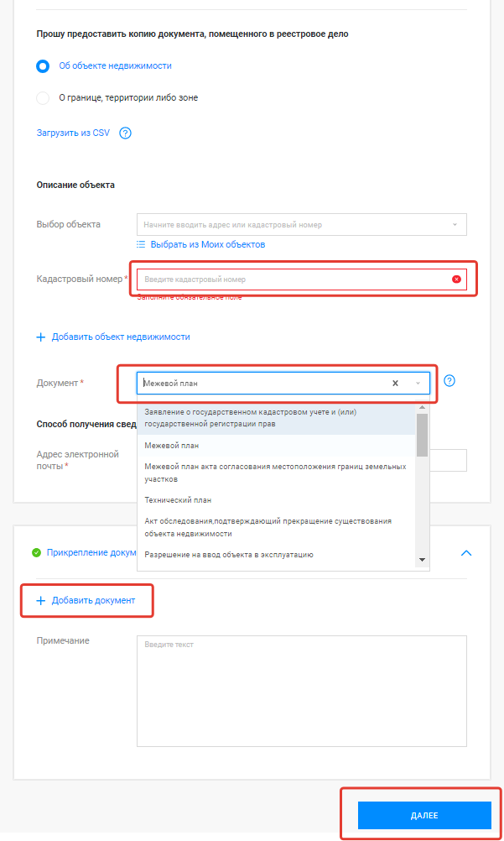Choose 'Заявление о государственном кадастровом учете' option
The height and width of the screenshot is (841, 504).
coord(277,418)
